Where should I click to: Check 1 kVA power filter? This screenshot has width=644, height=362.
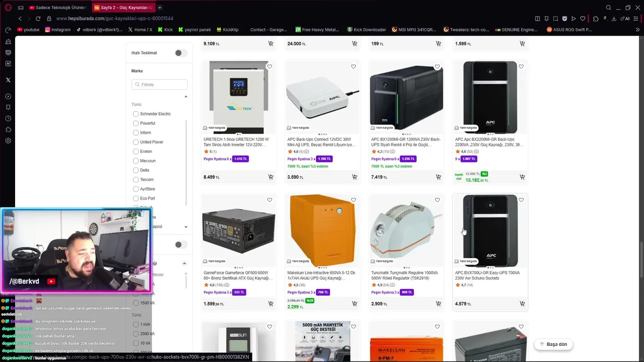(x=136, y=324)
